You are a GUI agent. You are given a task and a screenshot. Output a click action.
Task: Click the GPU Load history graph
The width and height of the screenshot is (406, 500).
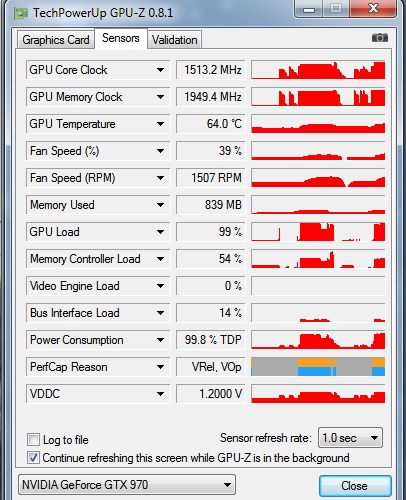[318, 232]
